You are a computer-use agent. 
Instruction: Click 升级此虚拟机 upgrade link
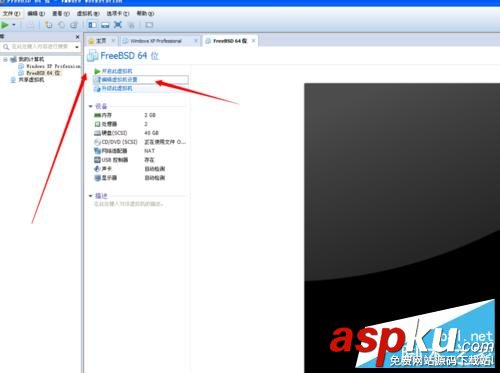(x=117, y=88)
